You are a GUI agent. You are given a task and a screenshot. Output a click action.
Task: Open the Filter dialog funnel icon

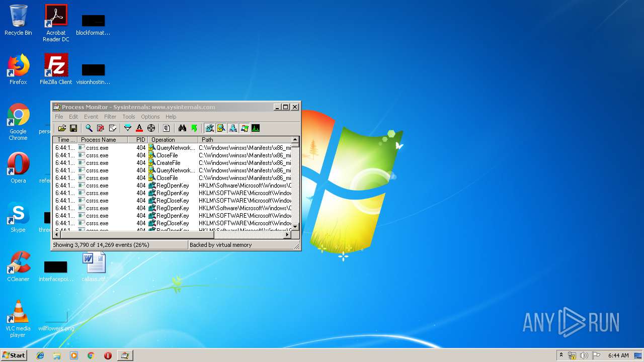[x=128, y=128]
